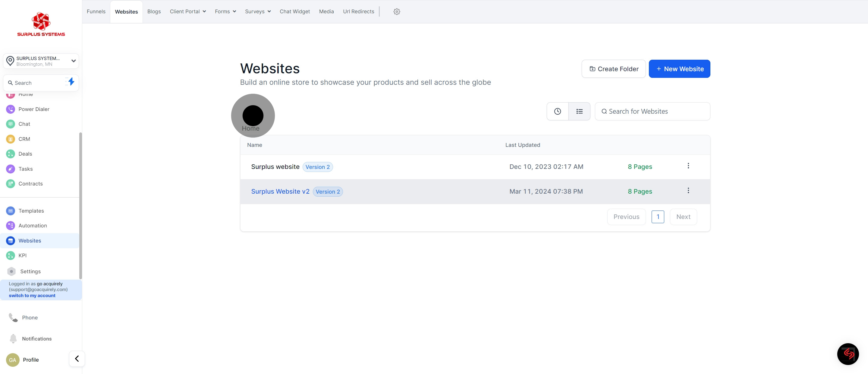Switch to list view mode
Image resolution: width=868 pixels, height=374 pixels.
(579, 111)
